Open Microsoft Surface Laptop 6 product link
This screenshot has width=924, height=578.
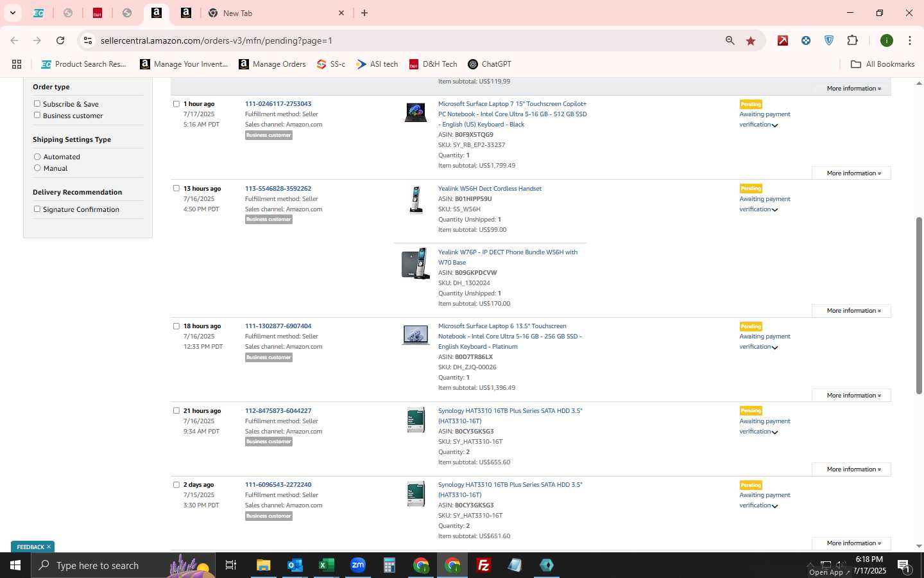[x=510, y=336]
